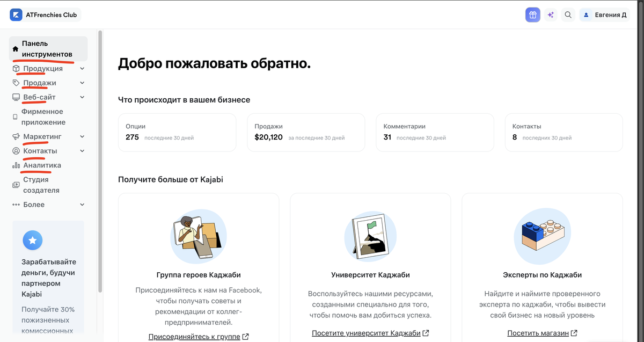Screen dimensions: 644x342
Task: Open the gift box icon button
Action: coord(532,15)
